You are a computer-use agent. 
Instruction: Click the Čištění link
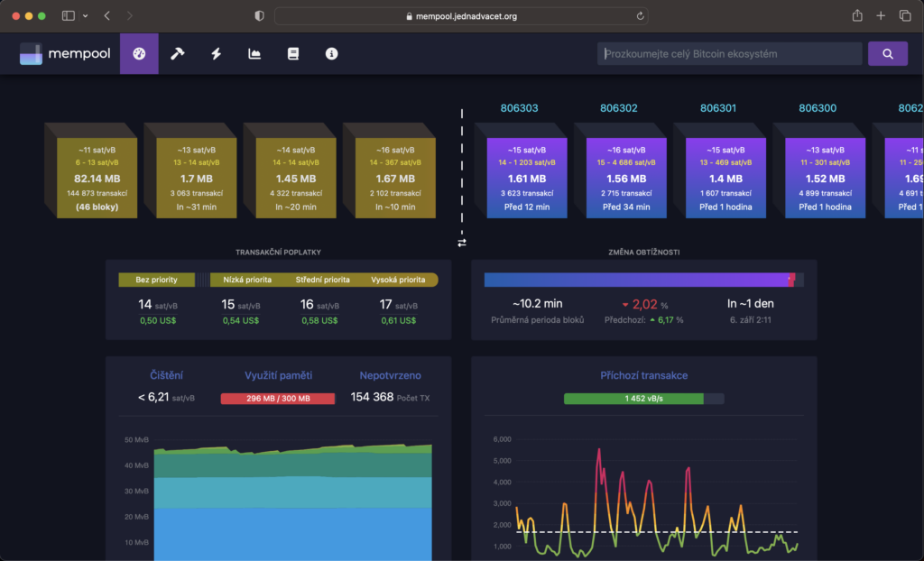click(166, 375)
